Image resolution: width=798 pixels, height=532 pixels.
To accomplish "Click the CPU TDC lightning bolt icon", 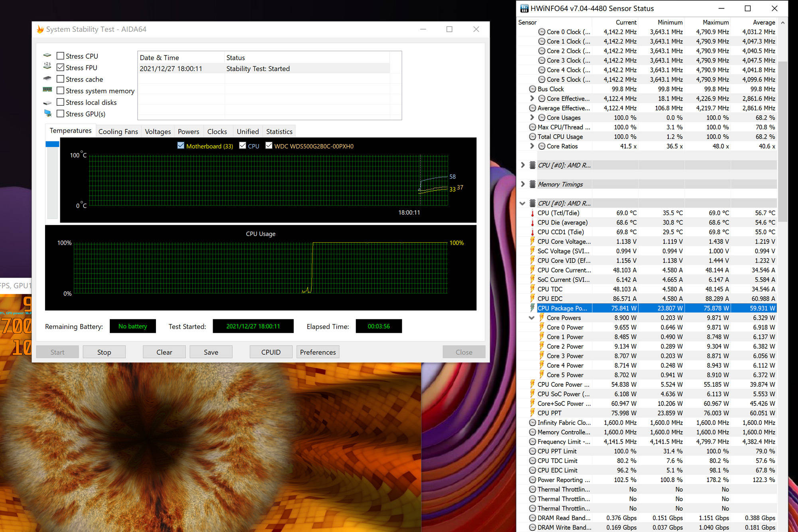I will [532, 289].
